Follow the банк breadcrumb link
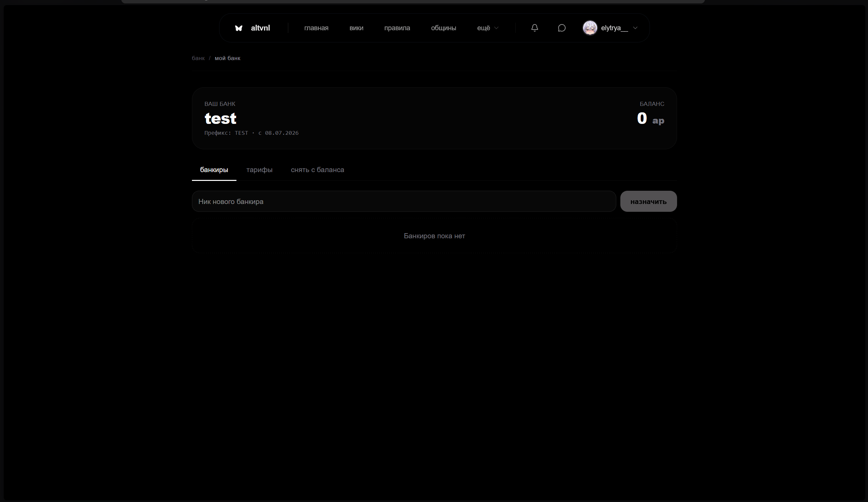Image resolution: width=868 pixels, height=502 pixels. (x=198, y=58)
